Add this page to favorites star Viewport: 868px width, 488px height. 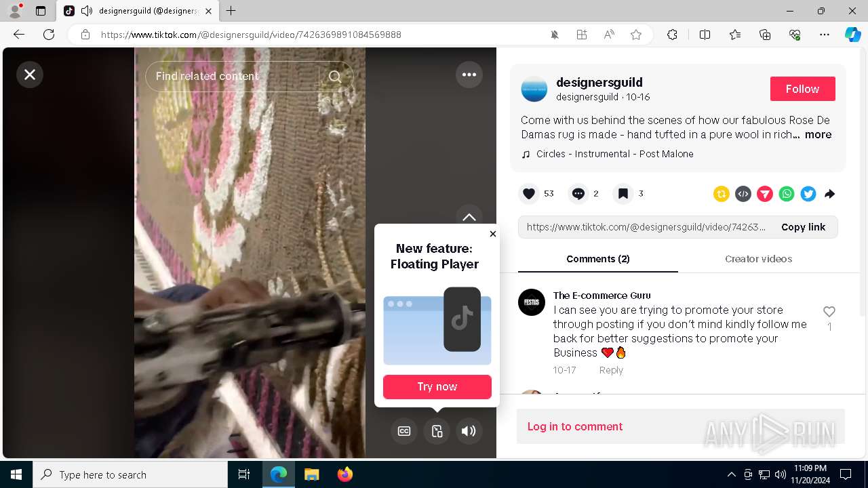coord(636,35)
